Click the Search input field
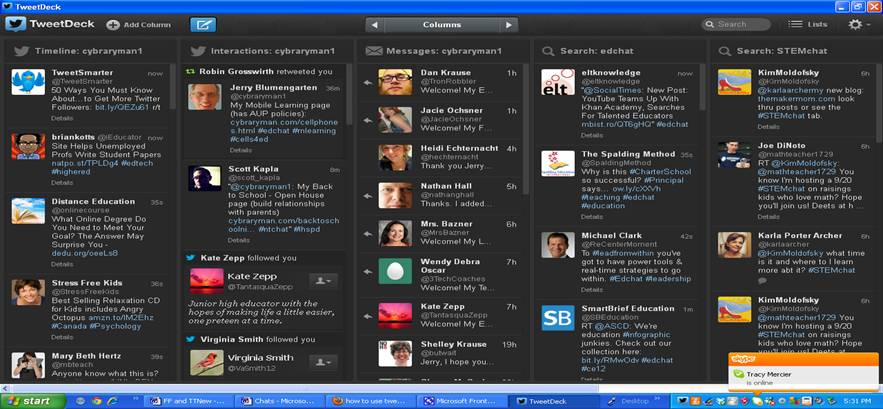Screen dimensions: 883x409 tap(736, 24)
